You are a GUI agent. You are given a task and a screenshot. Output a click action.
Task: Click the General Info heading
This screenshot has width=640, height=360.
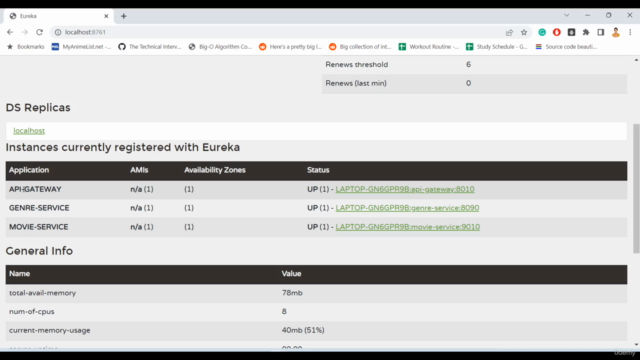coord(39,251)
